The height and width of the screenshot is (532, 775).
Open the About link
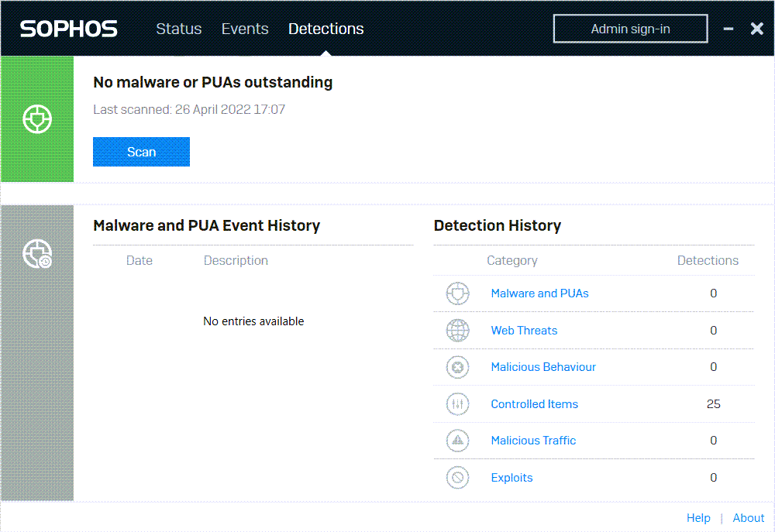[x=749, y=518]
